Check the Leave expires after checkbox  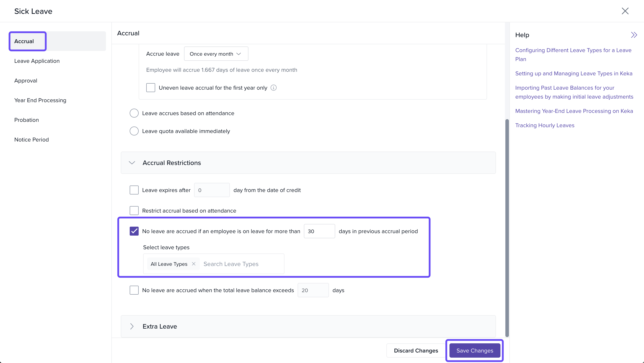[134, 190]
